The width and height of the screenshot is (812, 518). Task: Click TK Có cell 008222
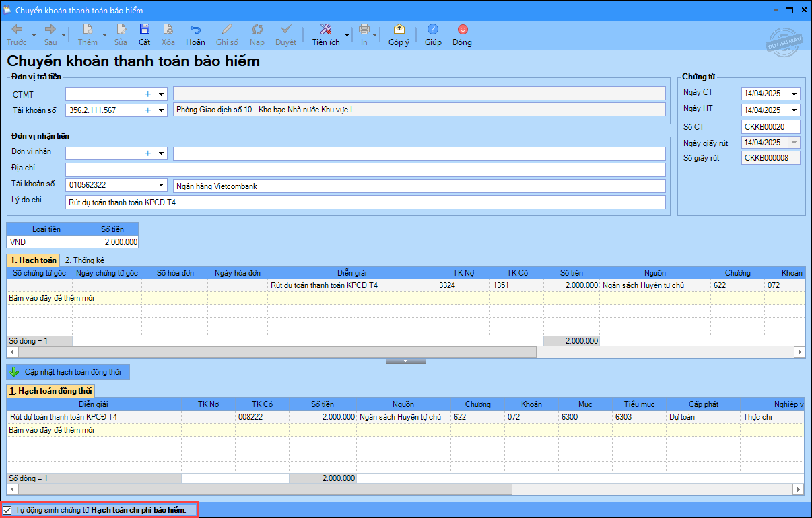(x=263, y=417)
